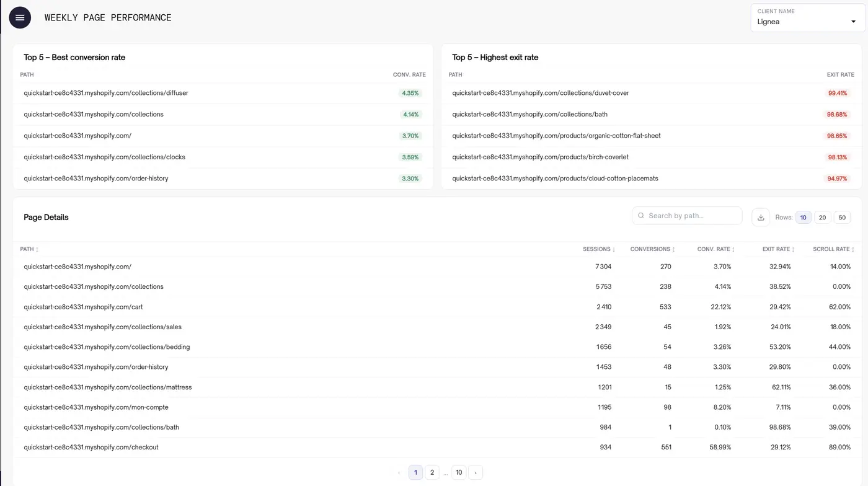The width and height of the screenshot is (868, 486).
Task: Click the 533 conversions value
Action: pos(665,307)
